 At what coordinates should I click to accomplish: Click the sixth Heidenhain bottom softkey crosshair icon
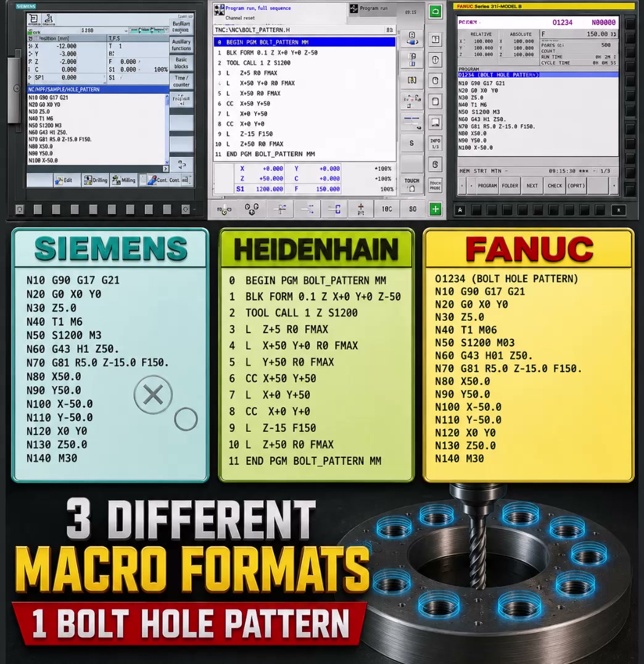pyautogui.click(x=361, y=209)
